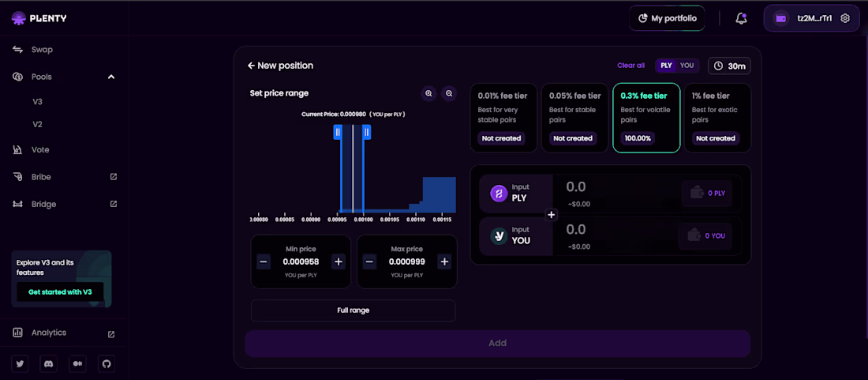Decrease the Min price
This screenshot has height=380, width=868.
tap(264, 262)
